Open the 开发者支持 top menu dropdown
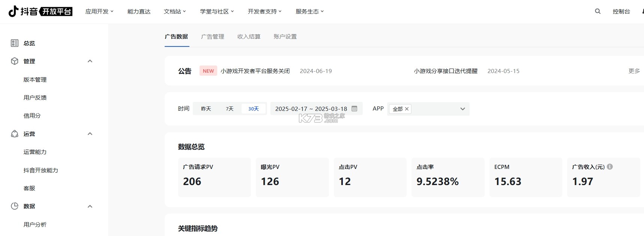Screen dimensions: 644x236 [264, 12]
